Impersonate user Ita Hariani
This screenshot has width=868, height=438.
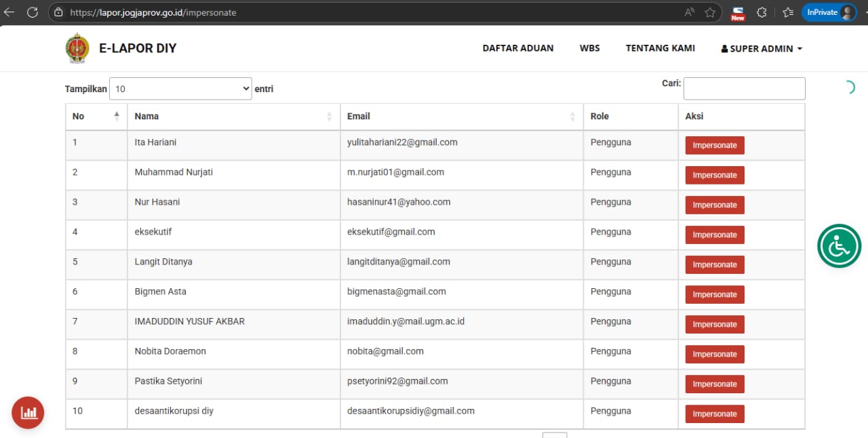(715, 145)
